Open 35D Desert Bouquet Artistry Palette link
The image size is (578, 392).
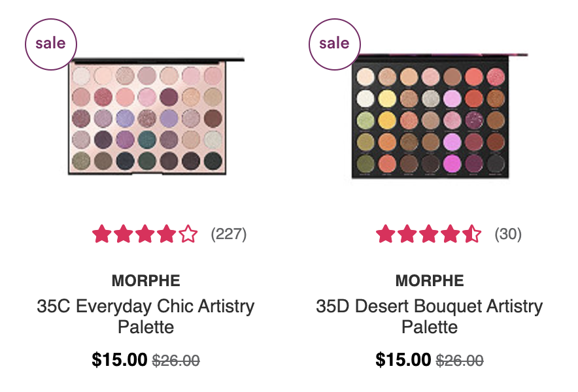[430, 316]
